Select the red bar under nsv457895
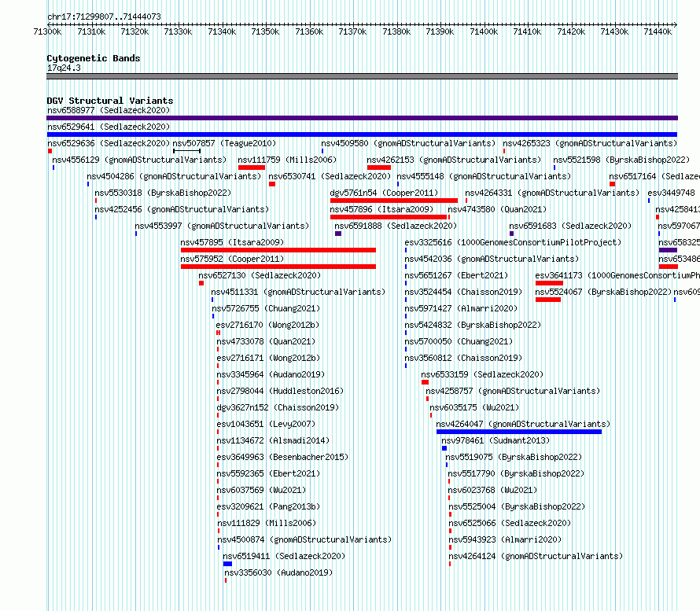Viewport: 700px width, 611px height. point(278,250)
